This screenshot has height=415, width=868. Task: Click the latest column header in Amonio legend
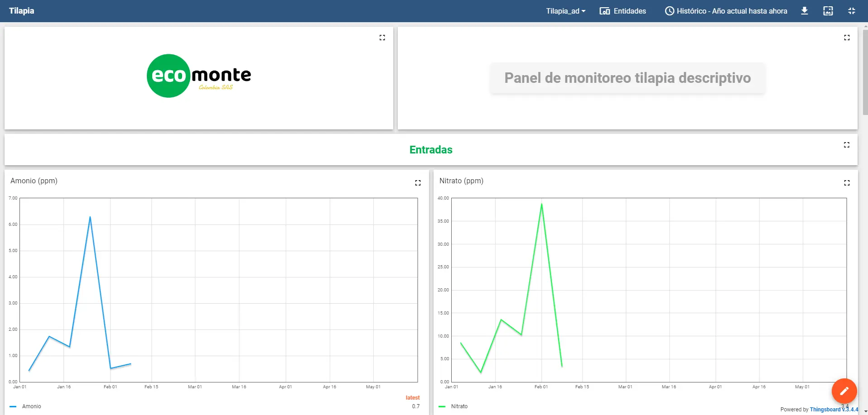click(413, 398)
